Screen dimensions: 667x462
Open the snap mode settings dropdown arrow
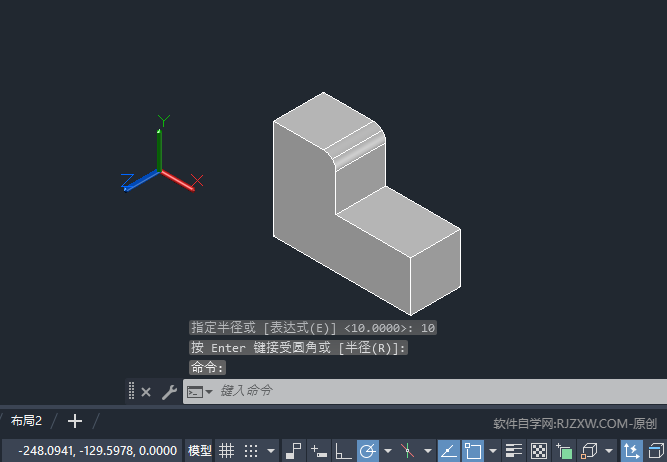(x=271, y=451)
